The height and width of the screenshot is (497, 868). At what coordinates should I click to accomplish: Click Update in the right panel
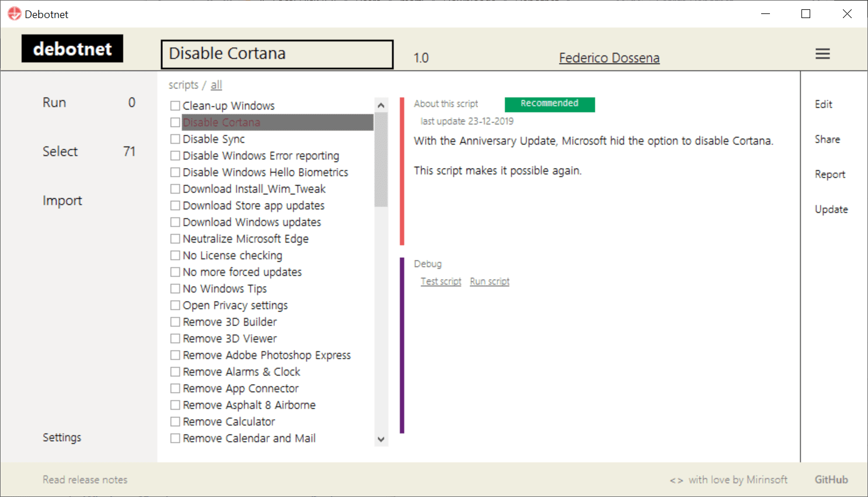831,209
